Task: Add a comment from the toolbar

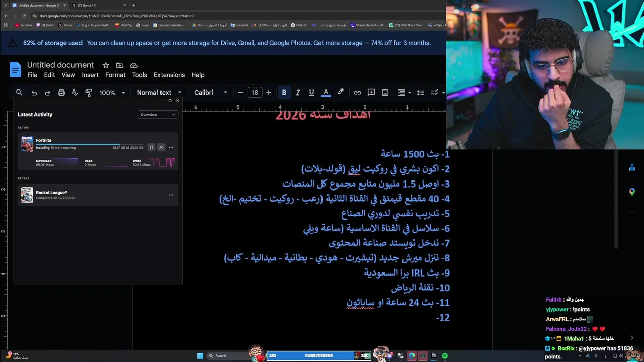Action: (x=371, y=93)
